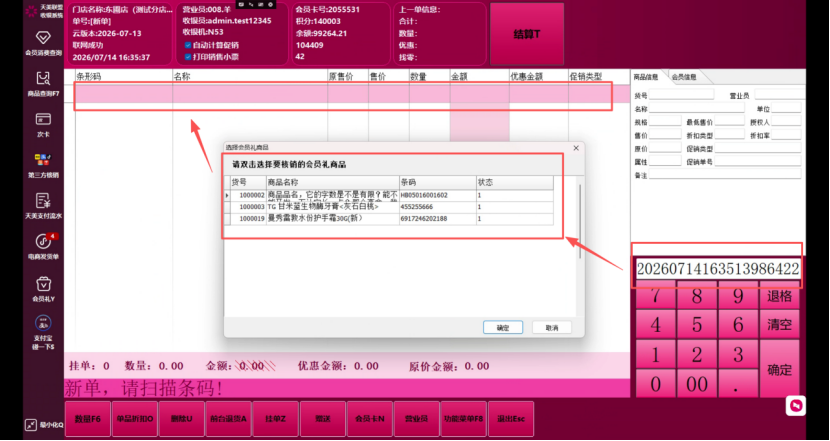830x441 pixels.
Task: Click 取消 in the member gift dialog
Action: pyautogui.click(x=552, y=328)
